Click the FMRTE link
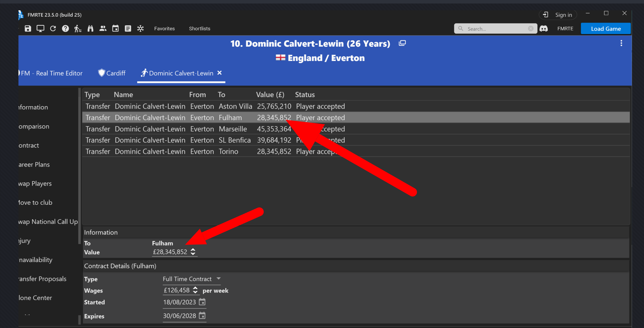 tap(565, 28)
